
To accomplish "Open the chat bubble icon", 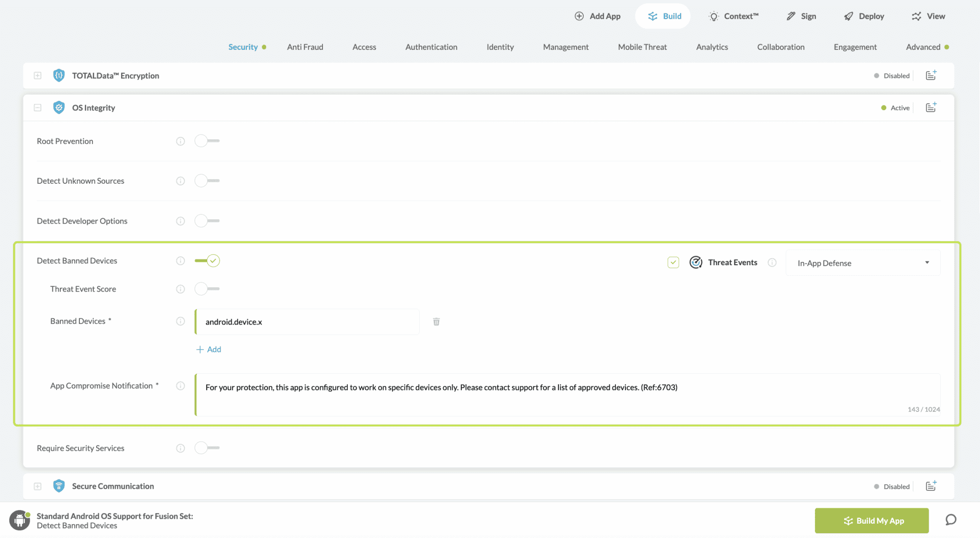I will [x=951, y=520].
